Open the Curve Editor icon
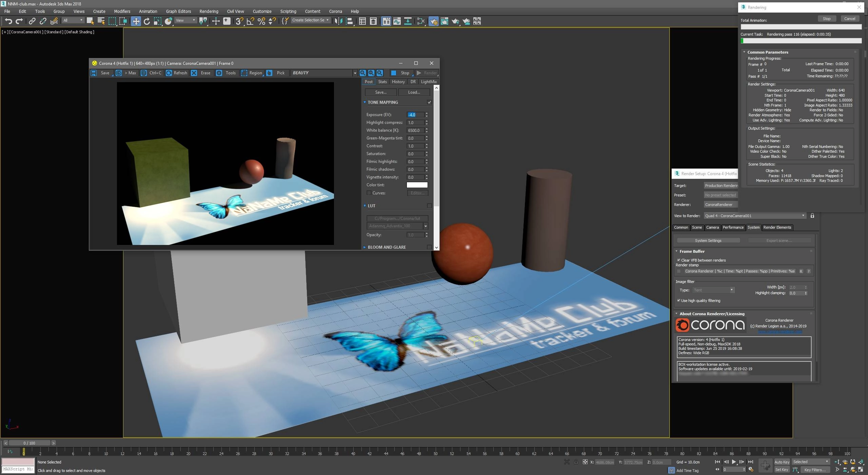 (397, 21)
